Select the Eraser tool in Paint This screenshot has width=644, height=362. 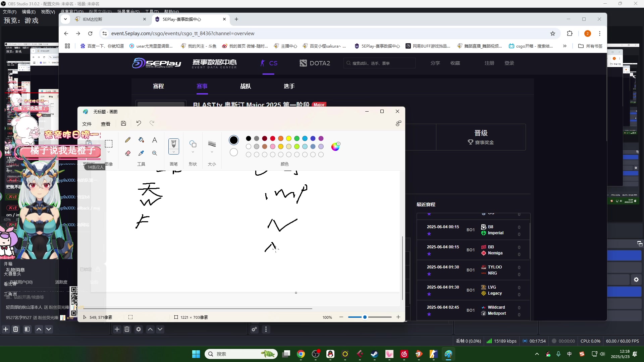click(x=128, y=153)
